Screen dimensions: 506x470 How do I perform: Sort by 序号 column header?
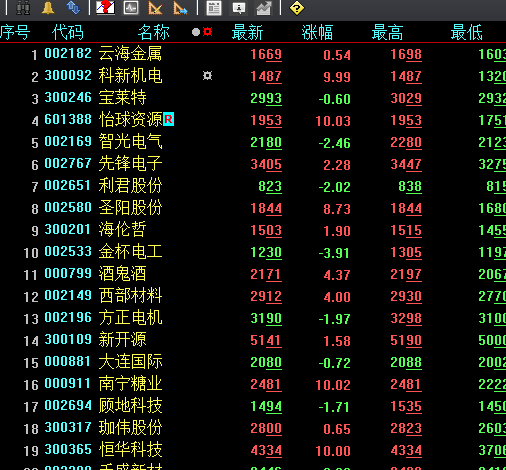click(x=15, y=32)
